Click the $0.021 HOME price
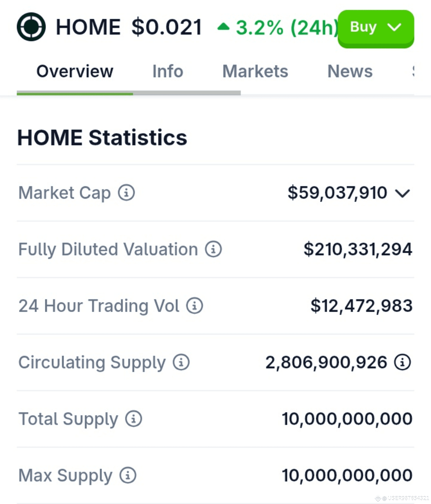This screenshot has width=431, height=504. [x=167, y=27]
